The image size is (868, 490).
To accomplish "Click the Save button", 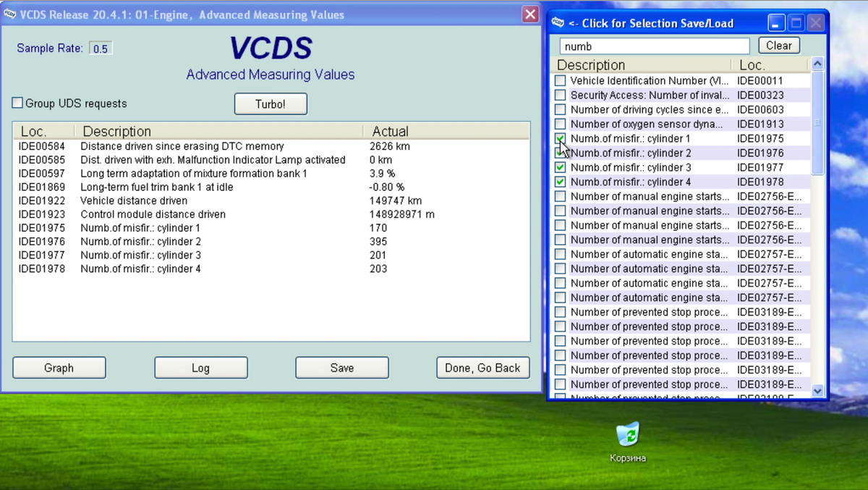I will [342, 368].
